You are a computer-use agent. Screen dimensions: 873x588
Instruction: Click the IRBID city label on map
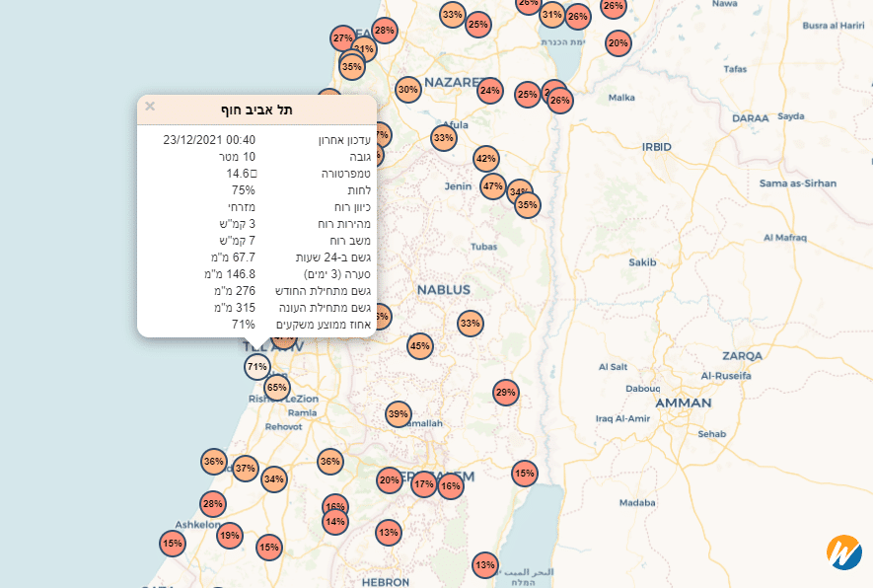[x=657, y=147]
